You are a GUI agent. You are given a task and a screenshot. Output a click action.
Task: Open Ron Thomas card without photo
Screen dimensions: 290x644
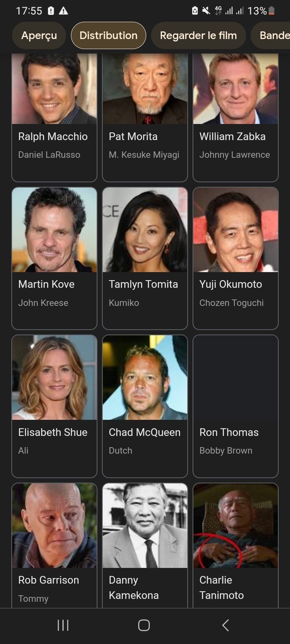[x=236, y=406]
